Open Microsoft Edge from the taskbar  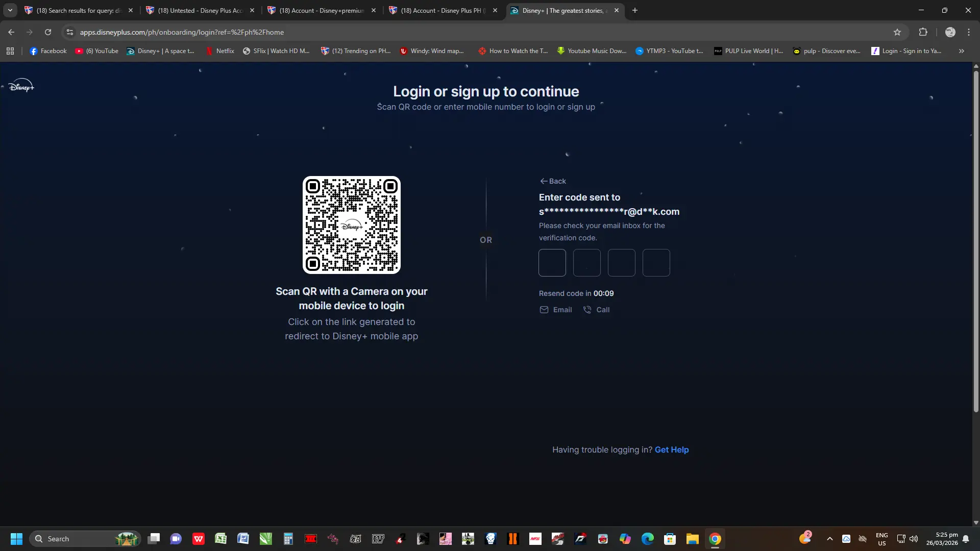[648, 539]
